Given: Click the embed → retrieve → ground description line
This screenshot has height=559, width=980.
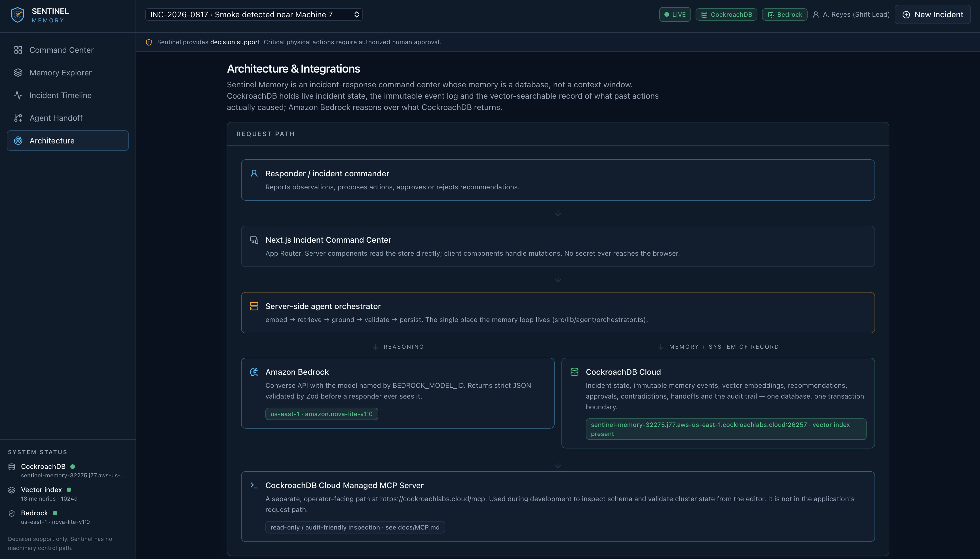Looking at the screenshot, I should [x=457, y=320].
